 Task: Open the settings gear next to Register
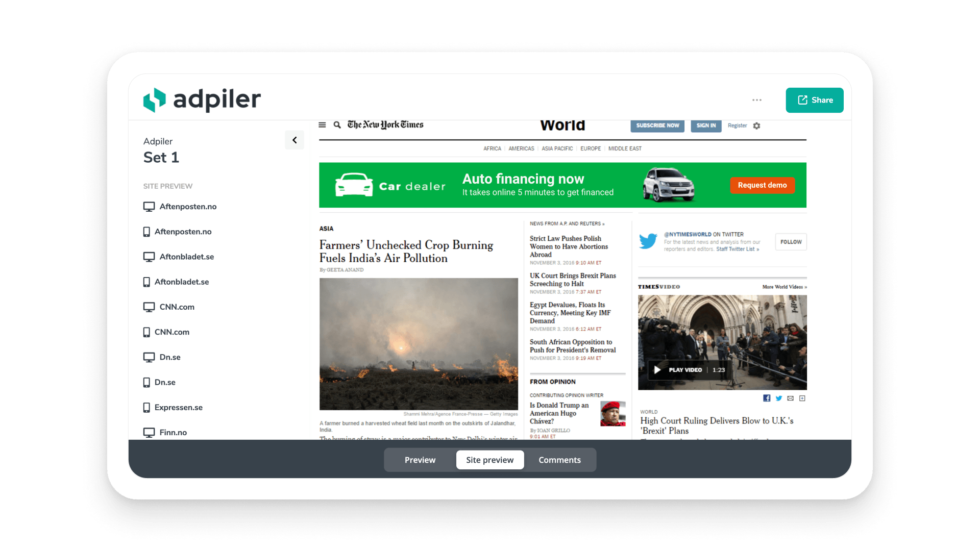click(x=757, y=126)
